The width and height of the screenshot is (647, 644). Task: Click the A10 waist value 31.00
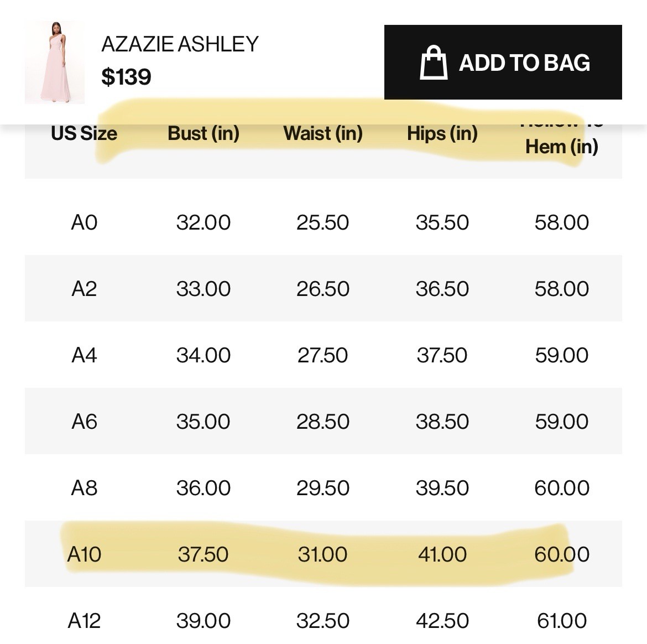[323, 554]
